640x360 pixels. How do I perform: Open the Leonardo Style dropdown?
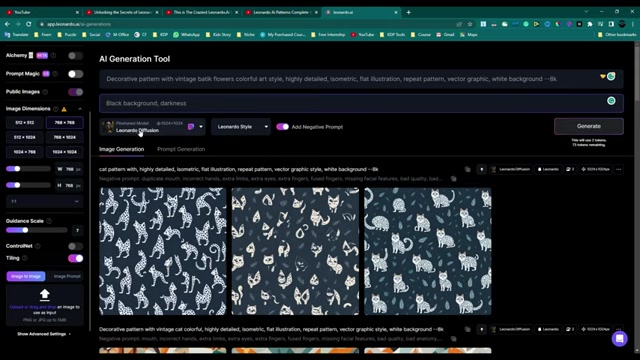click(x=241, y=127)
